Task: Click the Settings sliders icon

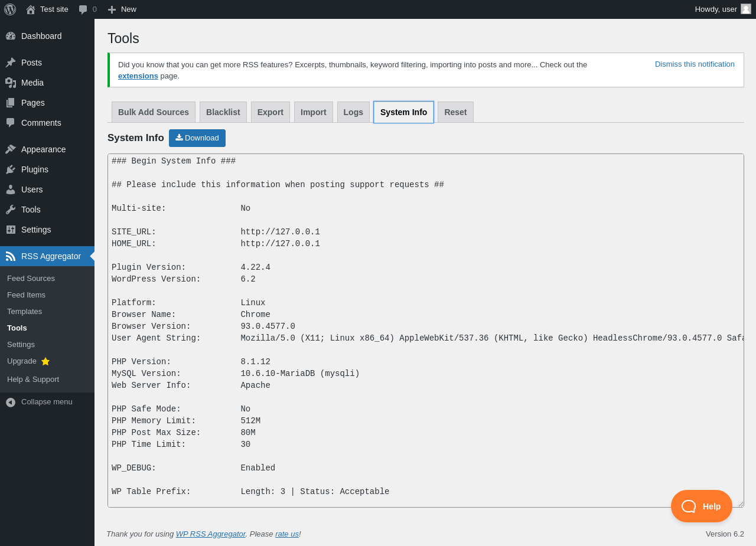Action: point(11,230)
